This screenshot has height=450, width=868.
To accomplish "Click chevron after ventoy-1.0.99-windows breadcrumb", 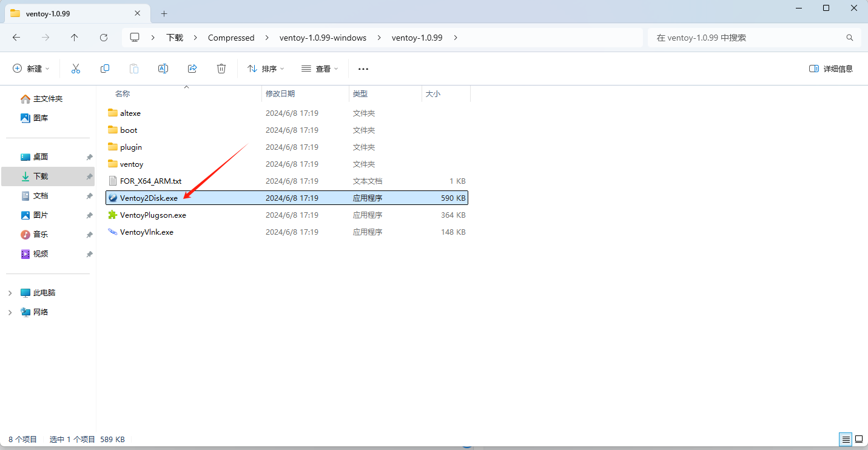I will tap(378, 38).
